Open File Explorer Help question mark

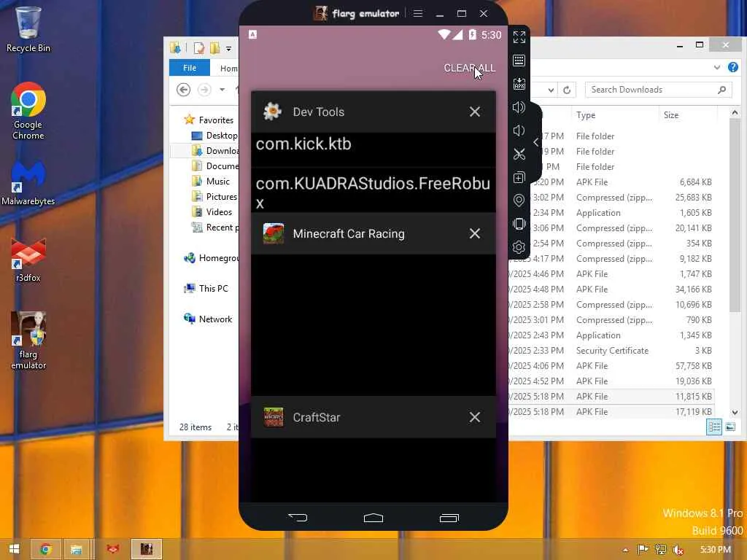click(x=732, y=67)
